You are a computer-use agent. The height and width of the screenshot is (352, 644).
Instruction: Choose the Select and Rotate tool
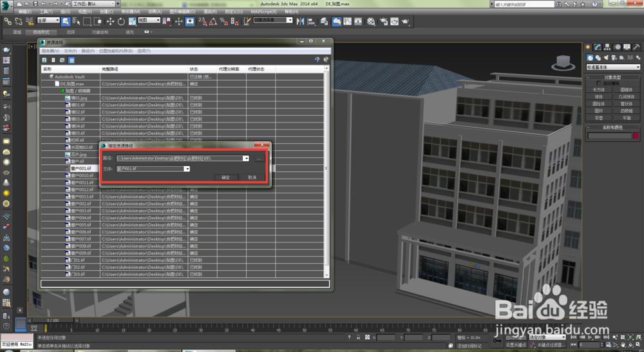pos(121,21)
